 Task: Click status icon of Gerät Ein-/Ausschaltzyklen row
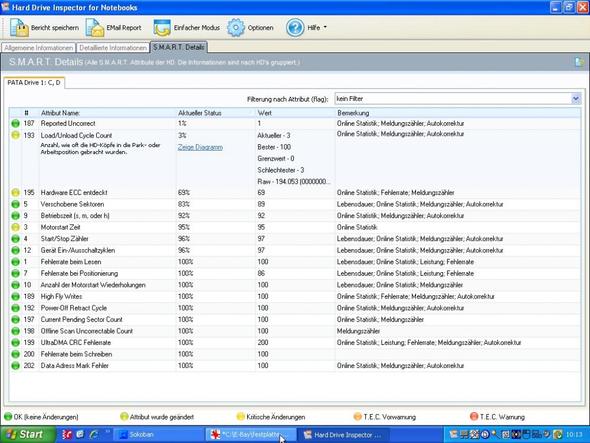15,250
